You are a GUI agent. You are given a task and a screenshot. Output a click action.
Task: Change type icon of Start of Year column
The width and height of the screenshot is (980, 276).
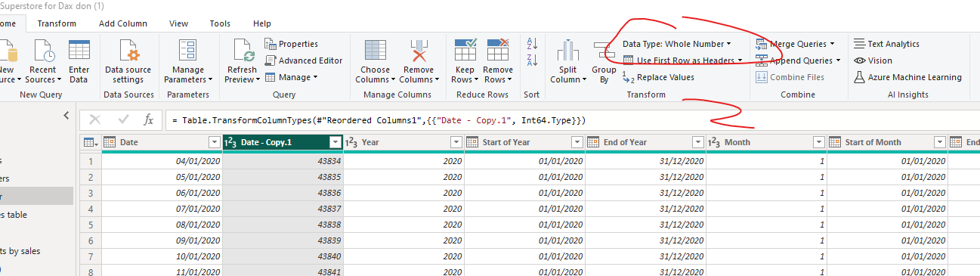pyautogui.click(x=472, y=142)
